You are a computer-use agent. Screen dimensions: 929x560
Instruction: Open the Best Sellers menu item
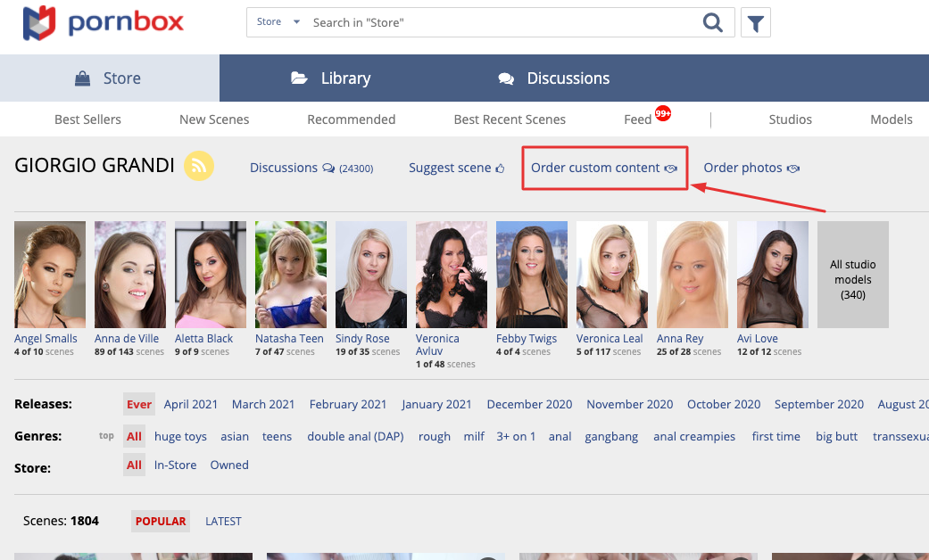87,119
